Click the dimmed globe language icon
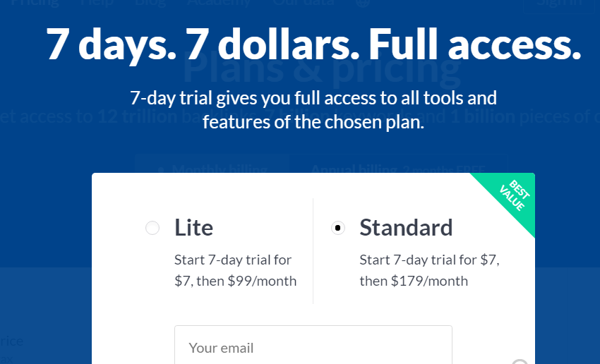 (x=362, y=3)
